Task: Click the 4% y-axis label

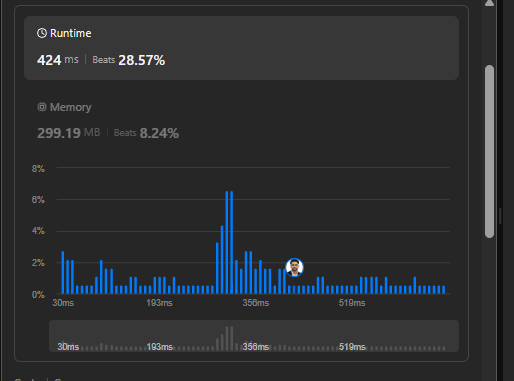Action: point(38,231)
